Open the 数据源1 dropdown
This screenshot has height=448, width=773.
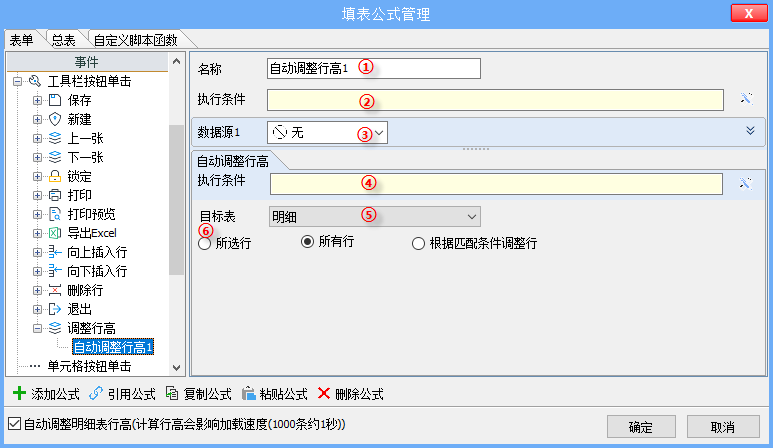(x=327, y=133)
